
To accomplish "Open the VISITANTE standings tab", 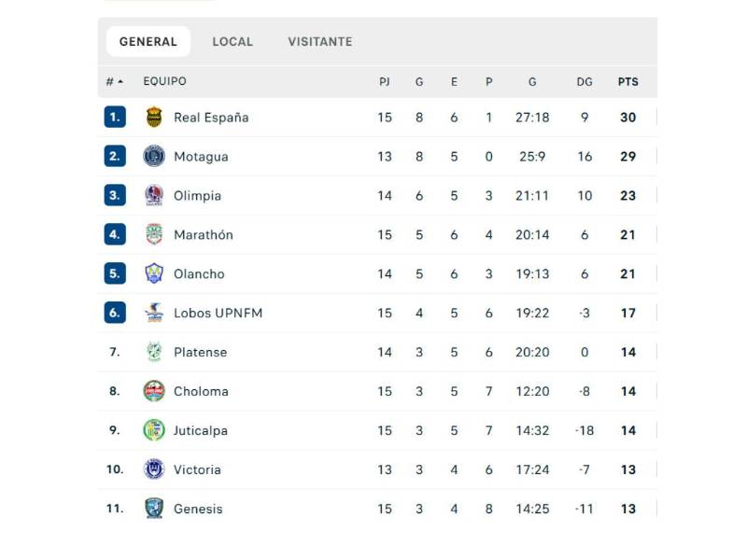I will 319,41.
